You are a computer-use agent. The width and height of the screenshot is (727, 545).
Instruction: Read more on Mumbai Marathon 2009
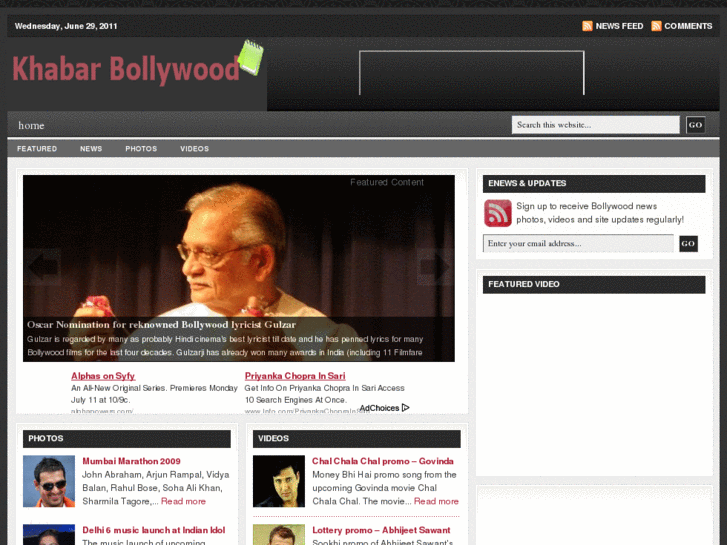[183, 501]
